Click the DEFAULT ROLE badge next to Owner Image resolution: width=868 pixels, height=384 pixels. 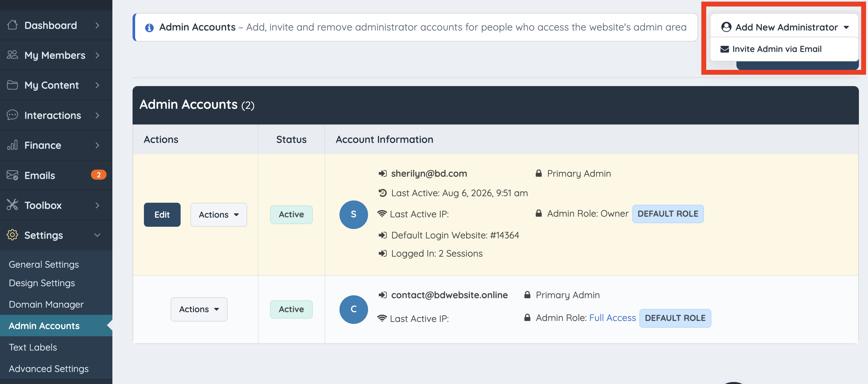tap(668, 213)
